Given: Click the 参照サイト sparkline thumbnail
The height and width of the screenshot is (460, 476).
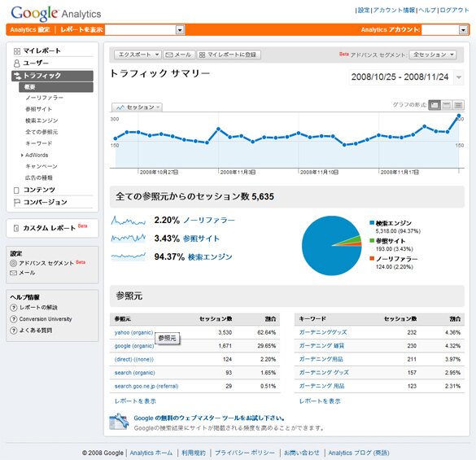Looking at the screenshot, I should pos(128,239).
